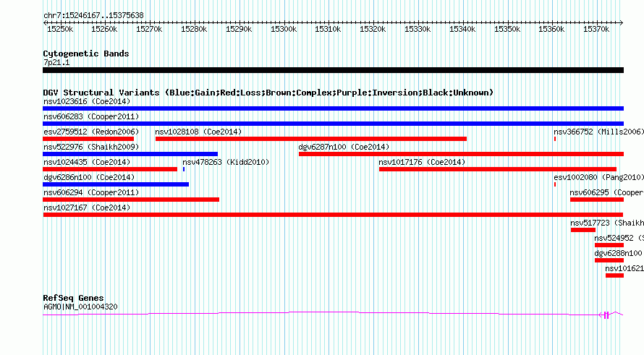Open nsv1017176 (Coe2014) variant label
The image size is (644, 355).
422,162
